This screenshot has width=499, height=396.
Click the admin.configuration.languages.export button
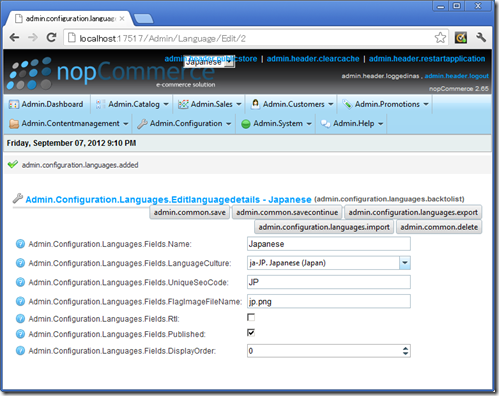[413, 212]
